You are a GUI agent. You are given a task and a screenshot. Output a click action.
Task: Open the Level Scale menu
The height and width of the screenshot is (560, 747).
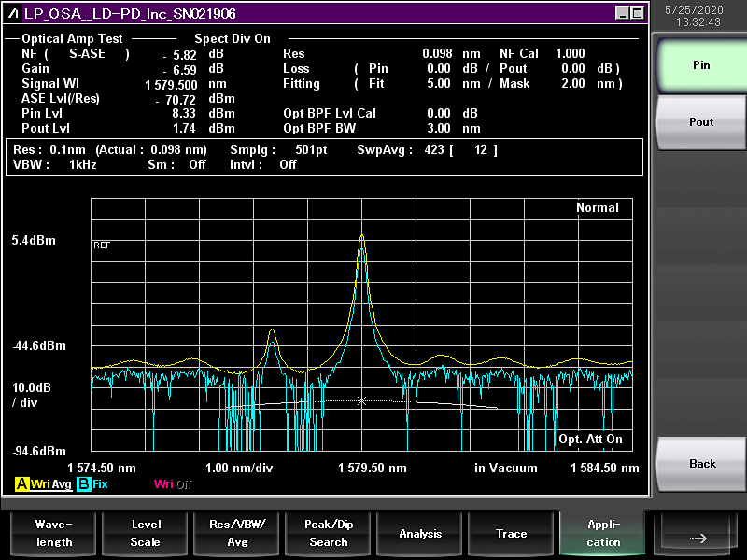pos(145,533)
